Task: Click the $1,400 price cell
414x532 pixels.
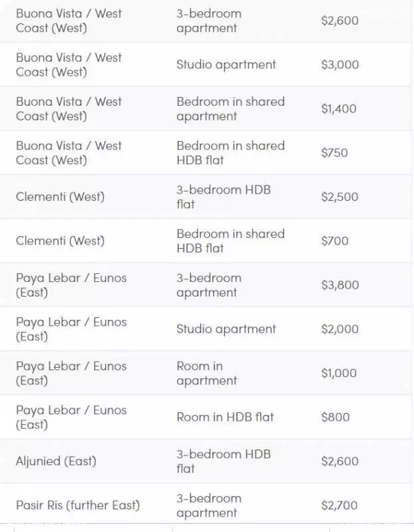Action: 339,108
